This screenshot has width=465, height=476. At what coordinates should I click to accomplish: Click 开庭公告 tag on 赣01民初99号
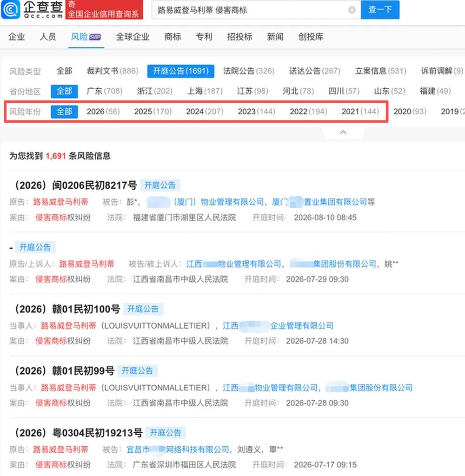point(137,370)
